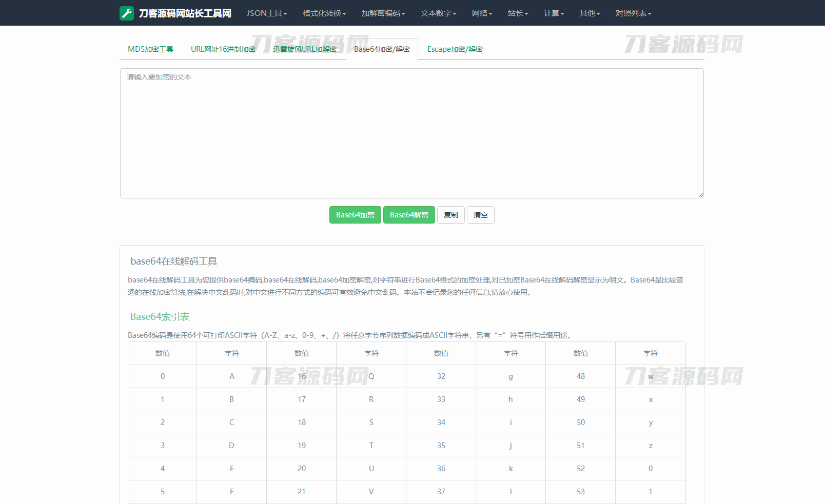Expand the 文本数字 navigation menu

click(x=438, y=13)
